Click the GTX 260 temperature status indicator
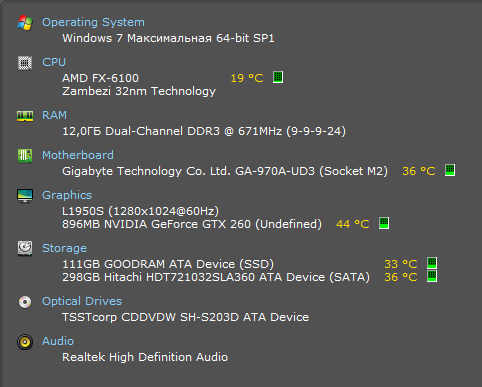 click(x=384, y=223)
